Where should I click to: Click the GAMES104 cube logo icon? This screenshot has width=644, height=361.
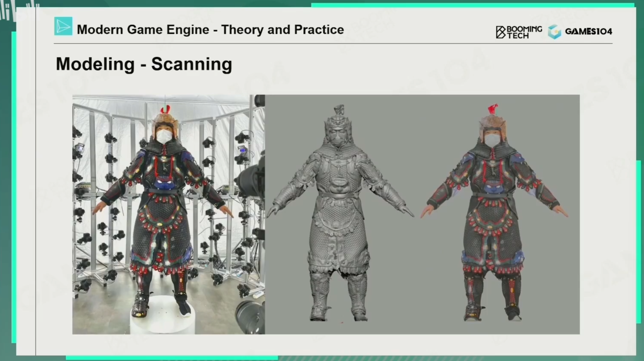(554, 32)
